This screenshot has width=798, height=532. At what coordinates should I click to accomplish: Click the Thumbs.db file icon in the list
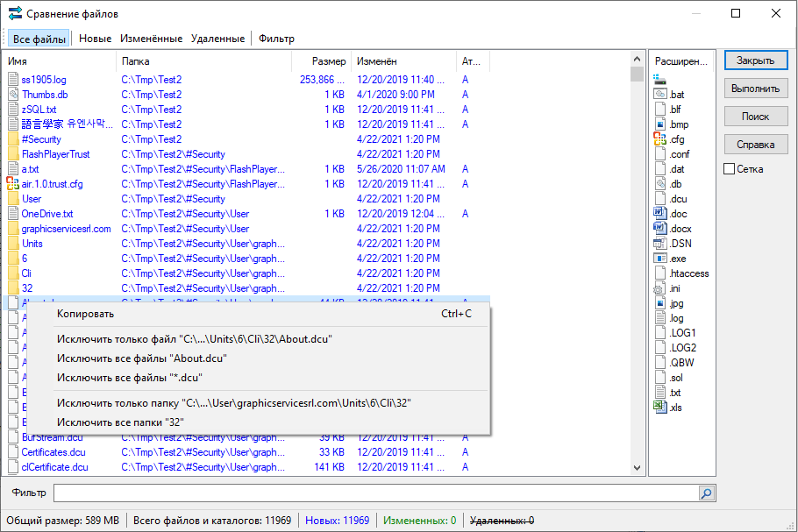pyautogui.click(x=11, y=94)
